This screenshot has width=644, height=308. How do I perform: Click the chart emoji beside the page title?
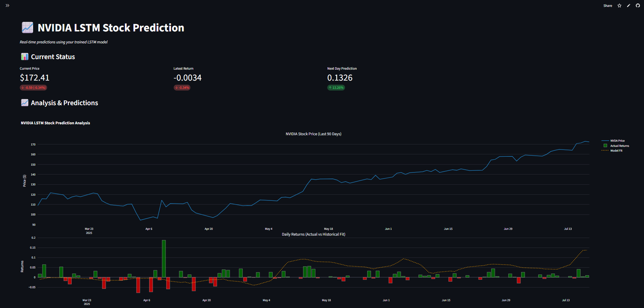27,27
